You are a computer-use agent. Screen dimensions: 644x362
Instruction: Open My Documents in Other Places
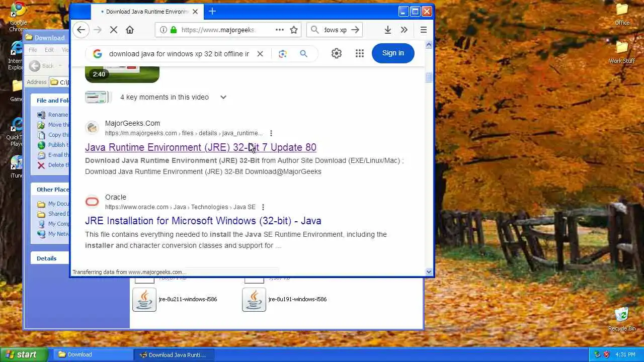click(x=53, y=204)
